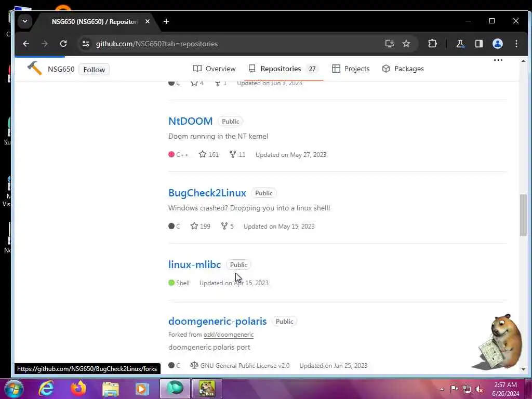532x399 pixels.
Task: Click 'Doom running in the NT kernel' description
Action: pos(218,137)
